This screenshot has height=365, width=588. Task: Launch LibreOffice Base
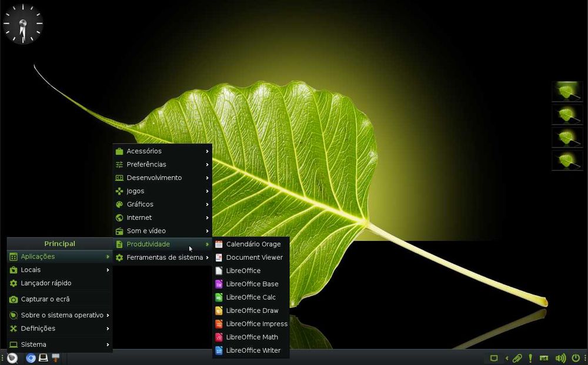(251, 284)
